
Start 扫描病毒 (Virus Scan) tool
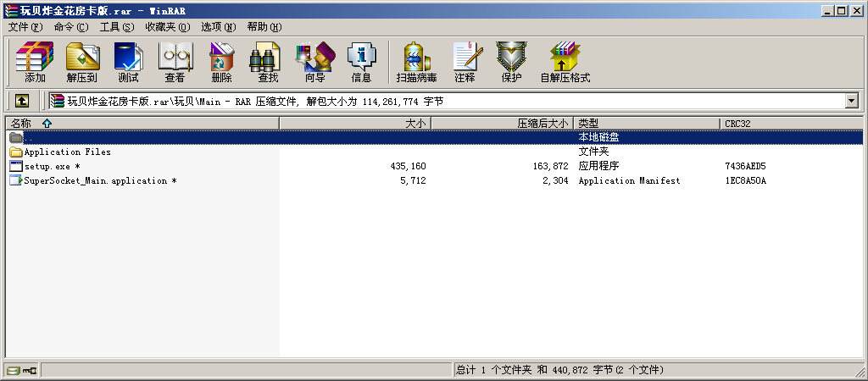coord(416,62)
